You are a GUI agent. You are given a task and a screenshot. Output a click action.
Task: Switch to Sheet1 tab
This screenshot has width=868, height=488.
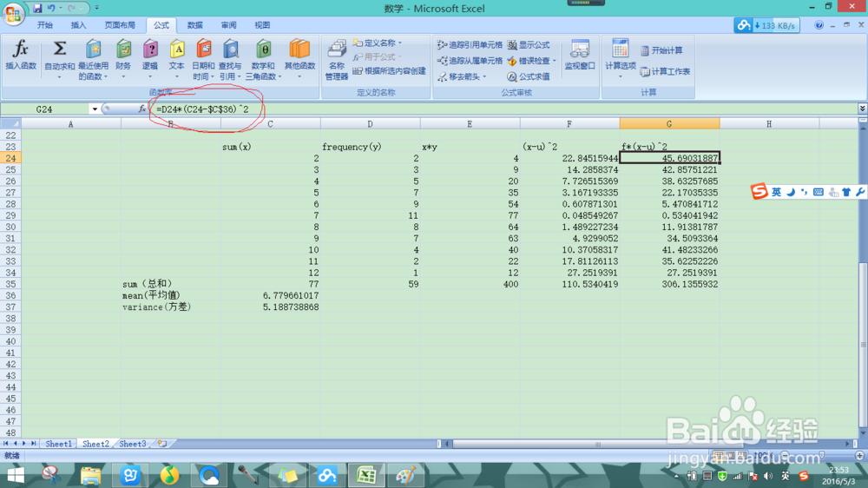pyautogui.click(x=58, y=444)
